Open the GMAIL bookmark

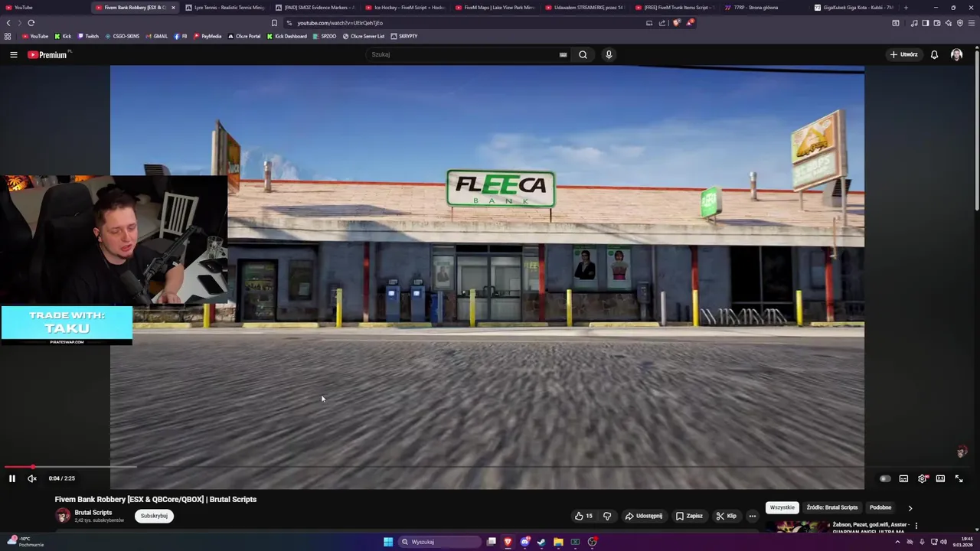pos(157,36)
